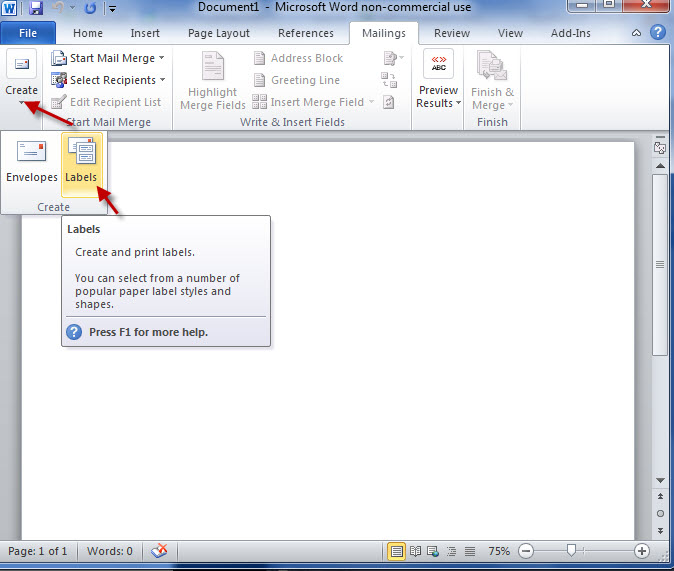
Task: Click the vertical scrollbar thumb
Action: 660,265
